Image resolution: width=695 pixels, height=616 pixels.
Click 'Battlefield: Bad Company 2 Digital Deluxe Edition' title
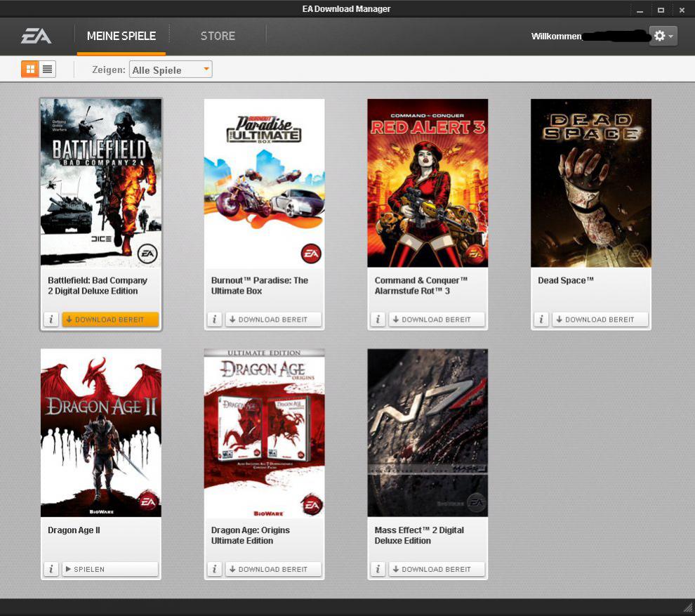(x=98, y=286)
